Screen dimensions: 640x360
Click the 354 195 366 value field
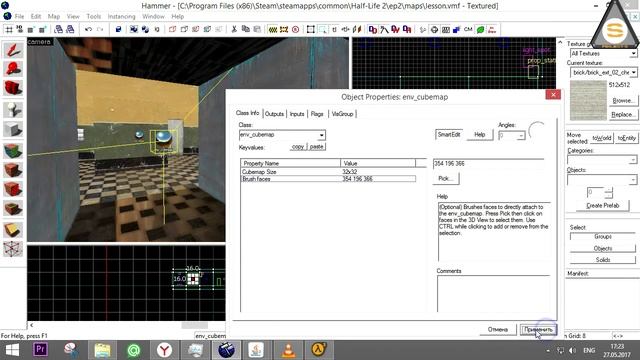coord(488,163)
